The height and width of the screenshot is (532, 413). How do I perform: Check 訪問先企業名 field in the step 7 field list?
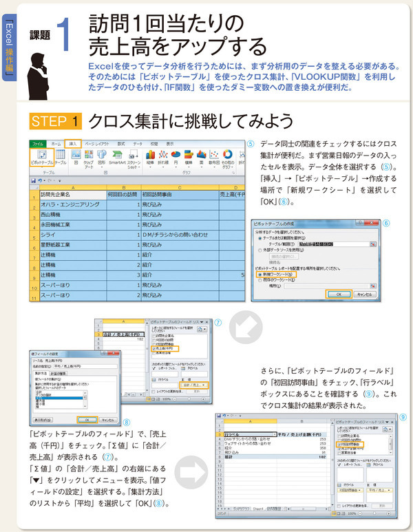(154, 336)
